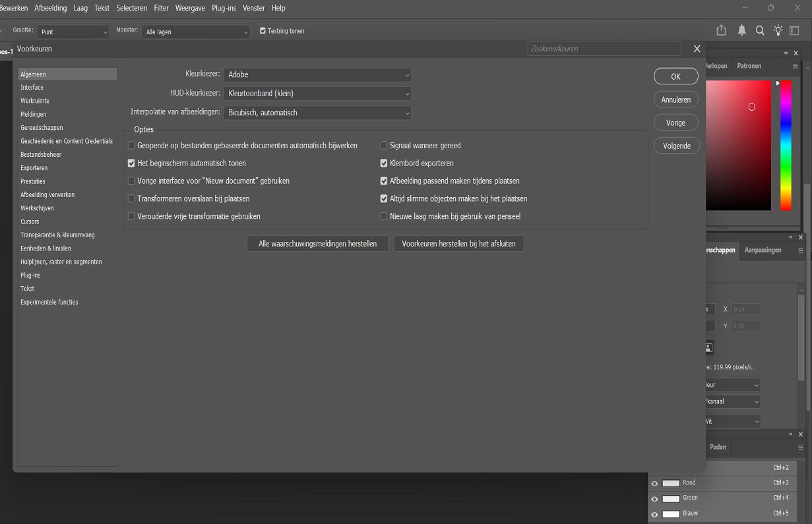812x524 pixels.
Task: Switch to the Paden tab
Action: [718, 448]
